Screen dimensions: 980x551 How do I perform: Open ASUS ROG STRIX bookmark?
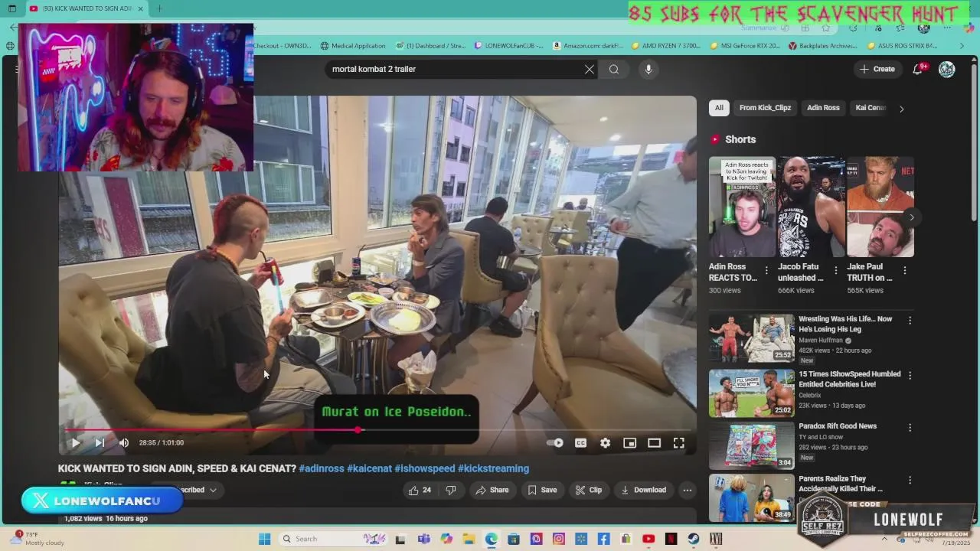click(903, 46)
